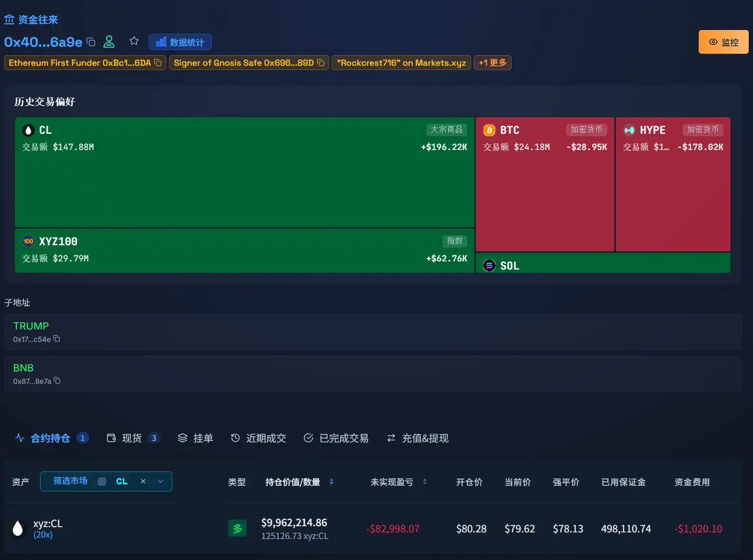Select the XYZ100 treemap tile
The width and height of the screenshot is (753, 560).
point(244,251)
